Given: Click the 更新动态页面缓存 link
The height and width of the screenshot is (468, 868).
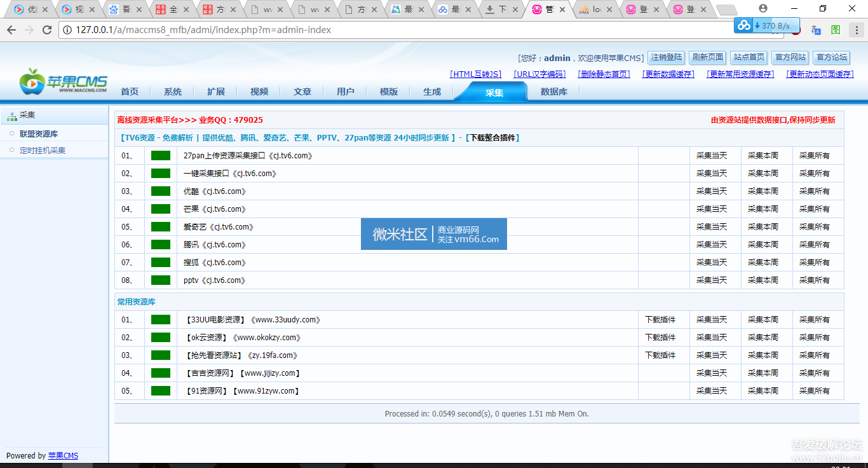Looking at the screenshot, I should pyautogui.click(x=820, y=74).
